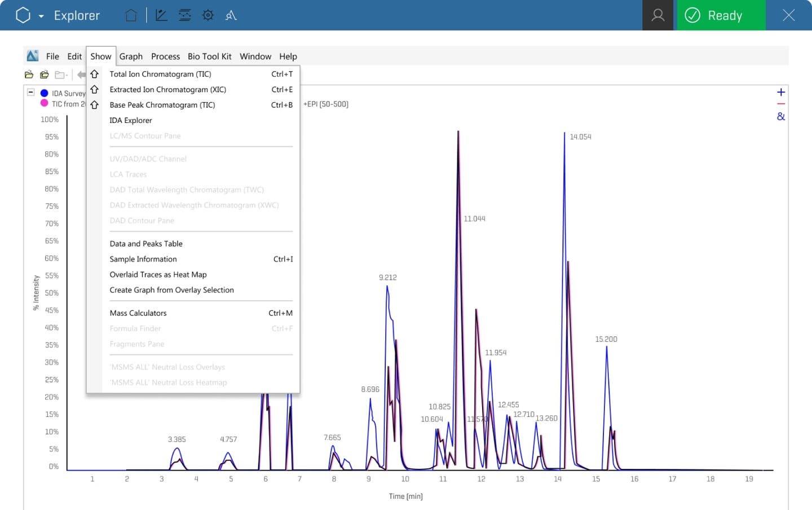Open the new folder dropdown in toolbar
The height and width of the screenshot is (510, 812).
pyautogui.click(x=61, y=74)
